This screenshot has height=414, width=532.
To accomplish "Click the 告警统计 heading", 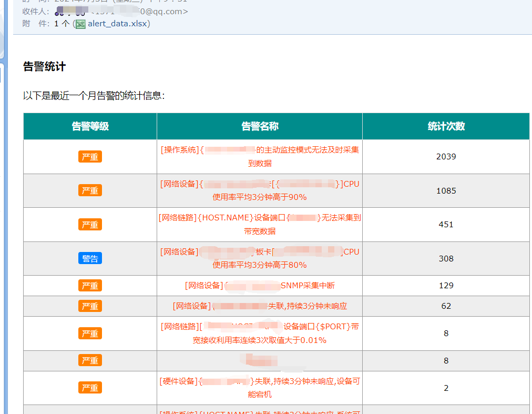I will coord(45,66).
